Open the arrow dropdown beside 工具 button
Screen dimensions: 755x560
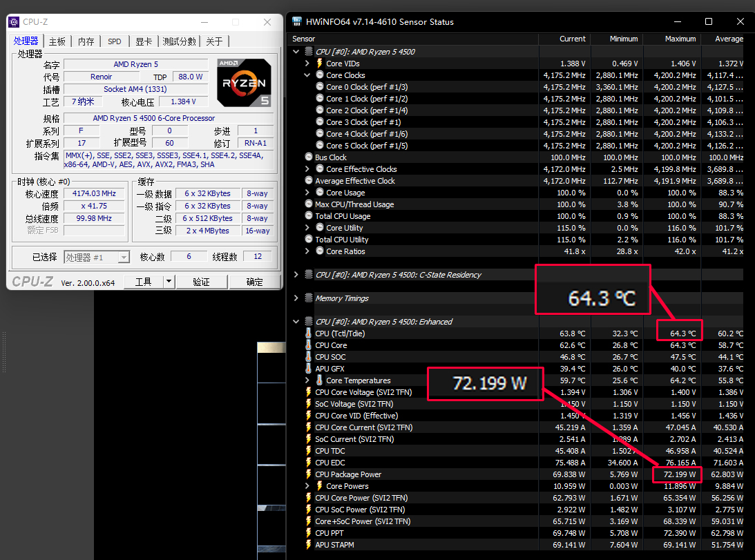point(169,282)
